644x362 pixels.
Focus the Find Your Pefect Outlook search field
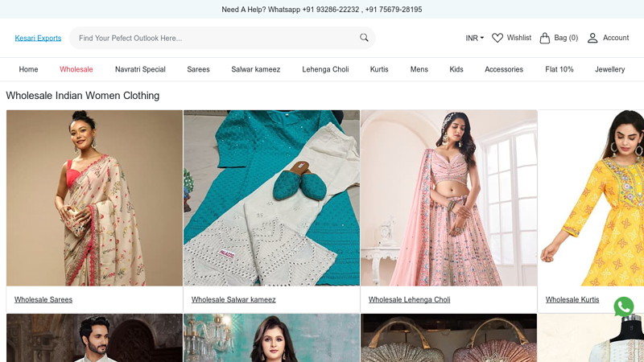[x=222, y=38]
